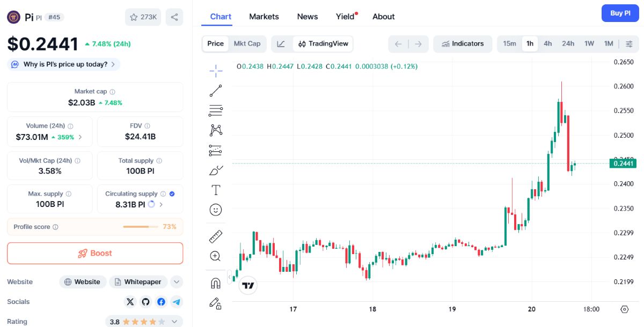The width and height of the screenshot is (644, 327).
Task: Collapse the drawing toolbar side handle
Action: tap(230, 277)
